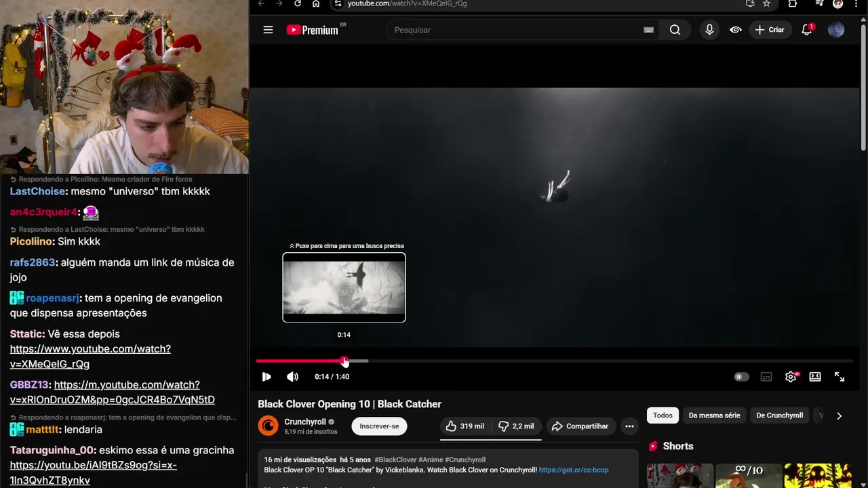Open Shorts thumbnail showing ∞/10

pyautogui.click(x=749, y=476)
